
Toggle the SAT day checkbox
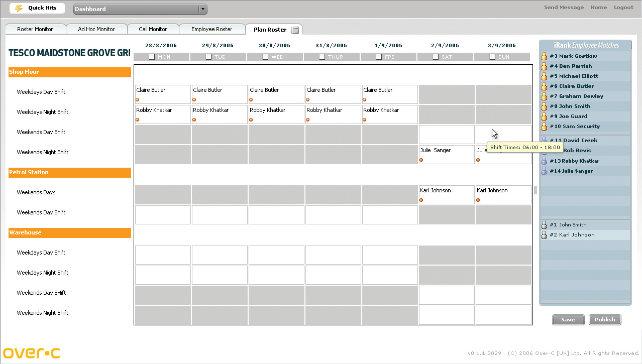tap(436, 57)
